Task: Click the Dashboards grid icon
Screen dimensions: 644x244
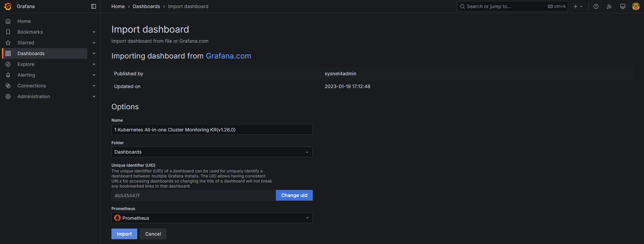Action: pos(8,53)
